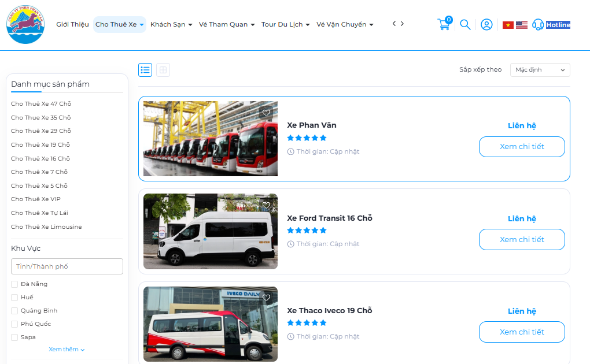
Task: Expand the Cho Thuê Xe menu
Action: click(x=119, y=24)
